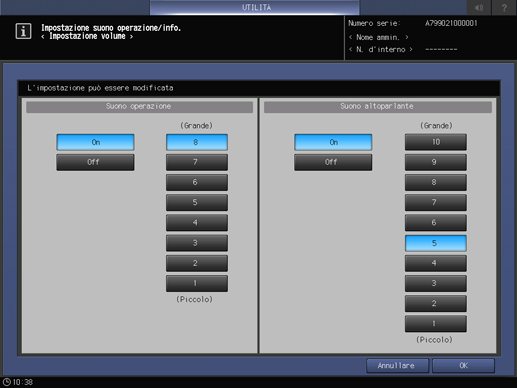517x388 pixels.
Task: Click the Suono altoparlante header
Action: click(378, 107)
